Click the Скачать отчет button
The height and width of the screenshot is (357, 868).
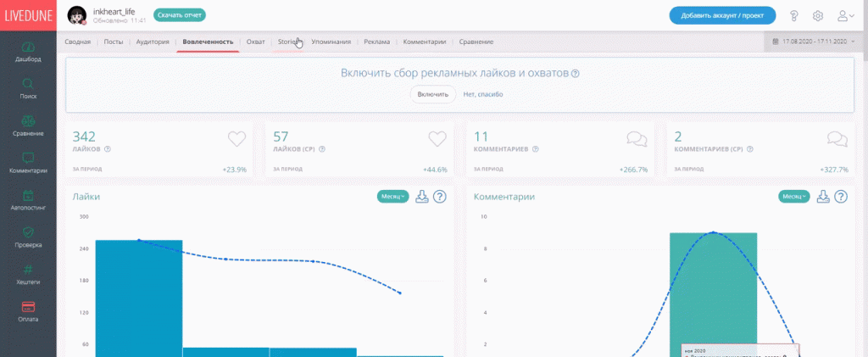click(x=180, y=15)
